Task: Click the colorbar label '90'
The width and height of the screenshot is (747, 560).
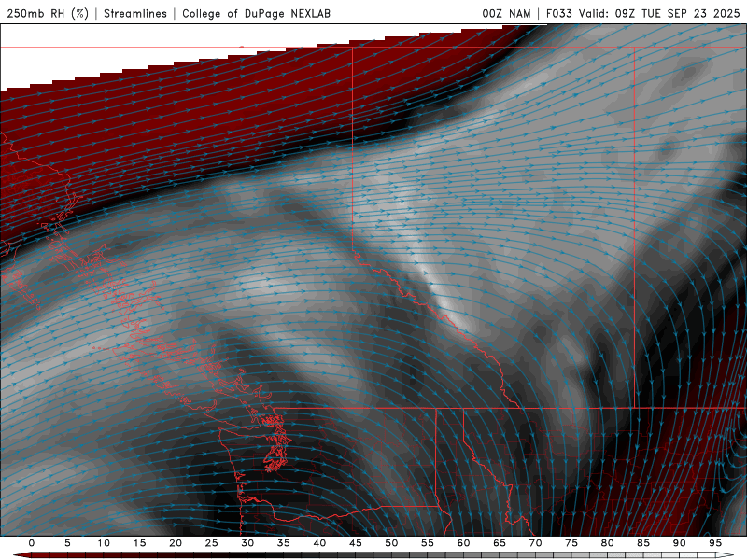Action: [679, 543]
